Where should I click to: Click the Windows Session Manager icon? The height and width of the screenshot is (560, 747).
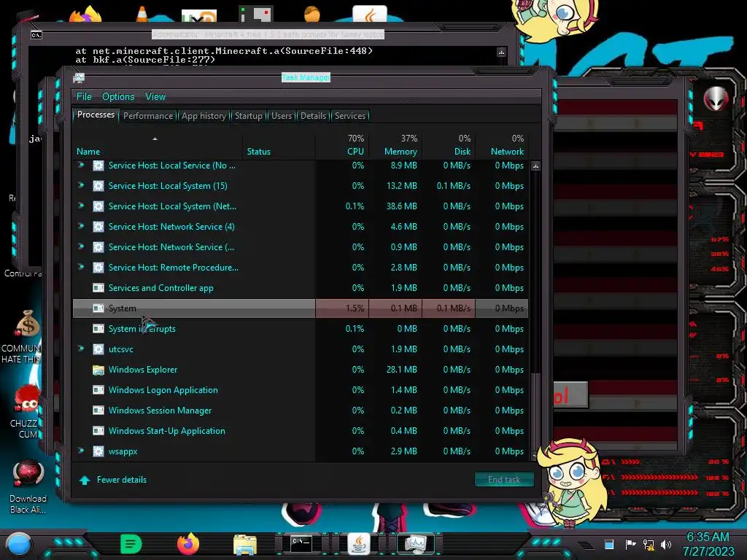[x=98, y=410]
